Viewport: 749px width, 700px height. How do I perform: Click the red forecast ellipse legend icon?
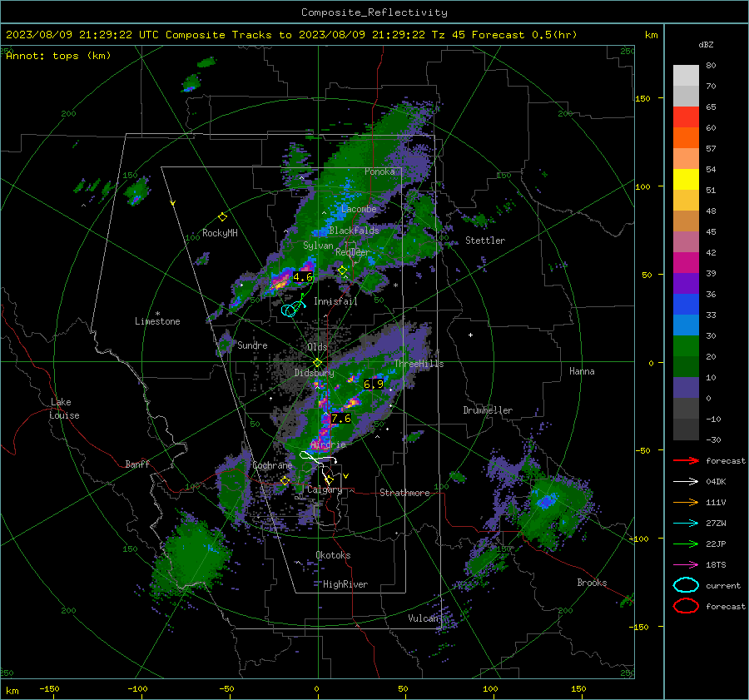coord(686,606)
